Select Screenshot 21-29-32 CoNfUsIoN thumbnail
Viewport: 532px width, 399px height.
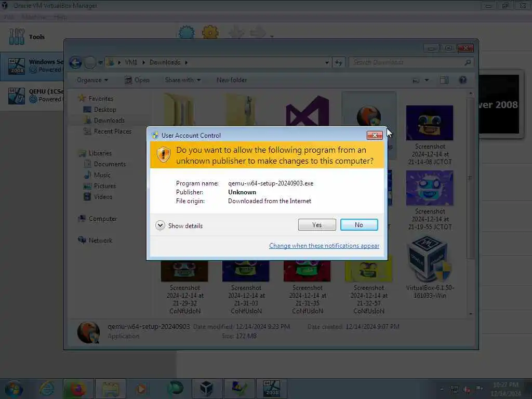coord(184,271)
